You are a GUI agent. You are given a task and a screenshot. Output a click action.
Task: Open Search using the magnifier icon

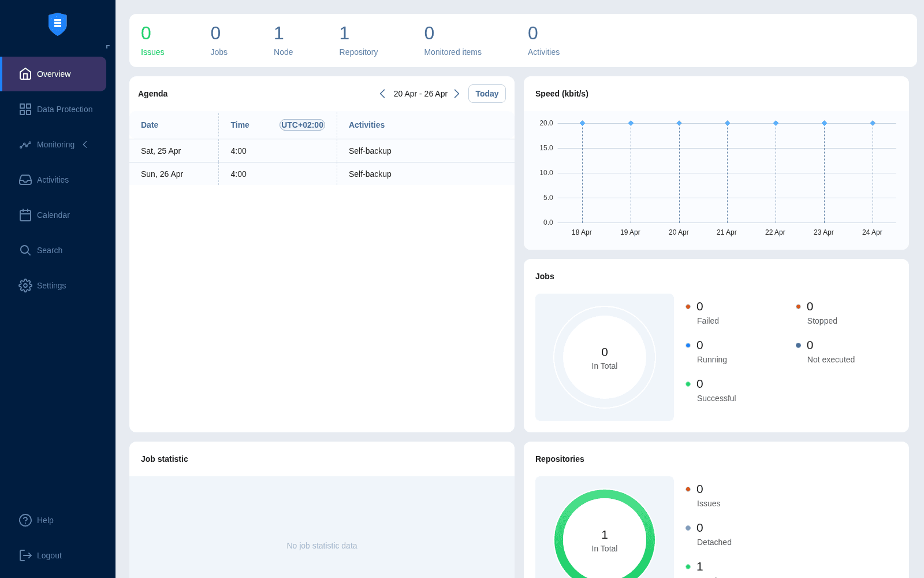(25, 250)
